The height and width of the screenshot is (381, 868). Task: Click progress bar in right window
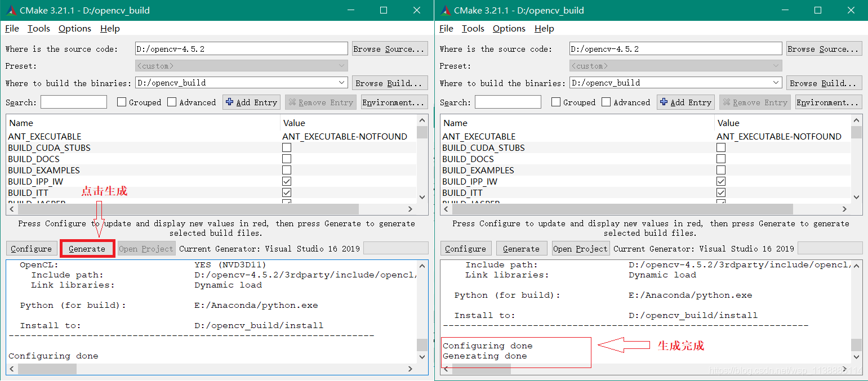pos(830,248)
